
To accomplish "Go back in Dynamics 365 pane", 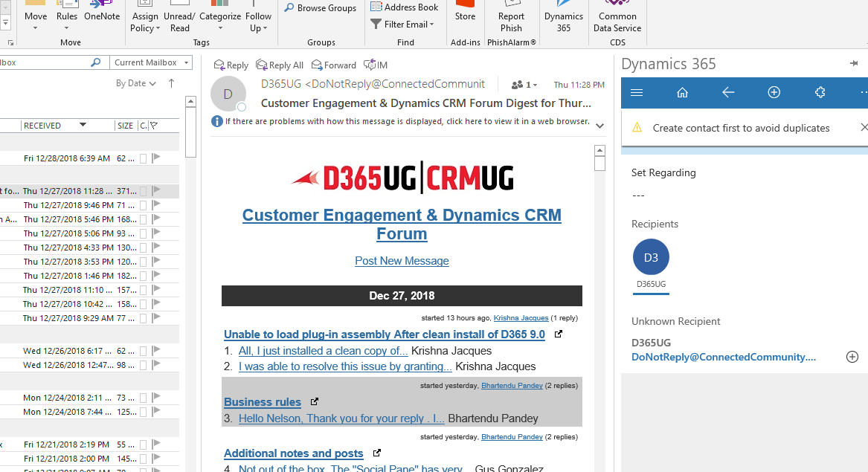I will click(728, 92).
